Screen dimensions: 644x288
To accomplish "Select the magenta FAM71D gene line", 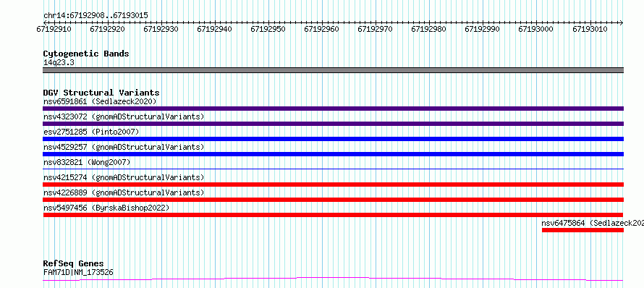I will pos(333,279).
